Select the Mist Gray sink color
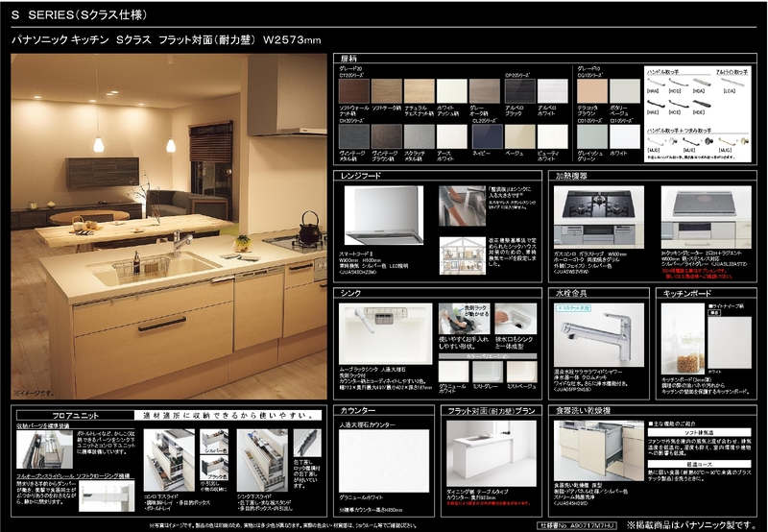Viewport: 768px width, 532px height. point(487,371)
